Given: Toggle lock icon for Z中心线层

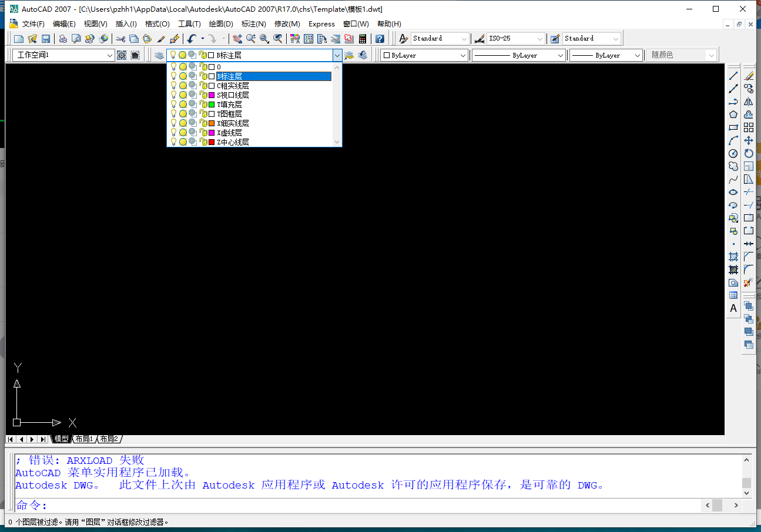Looking at the screenshot, I should [x=203, y=142].
